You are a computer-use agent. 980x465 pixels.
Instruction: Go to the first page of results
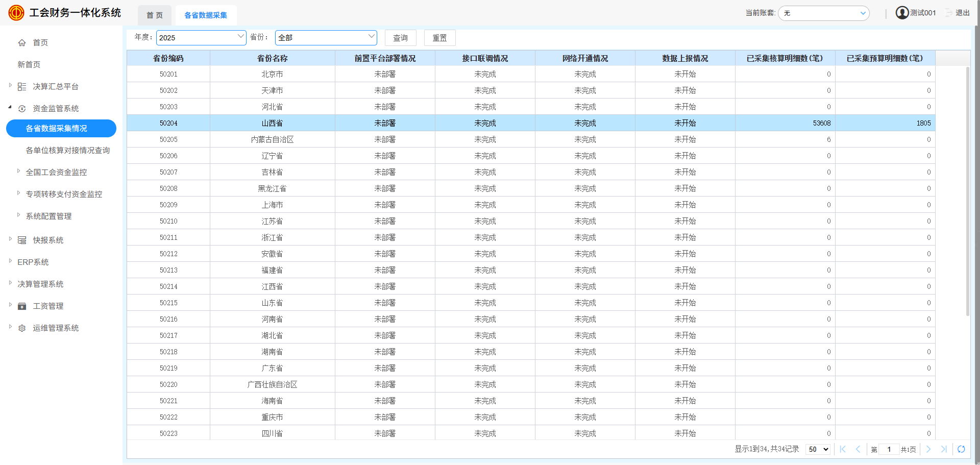(x=843, y=449)
